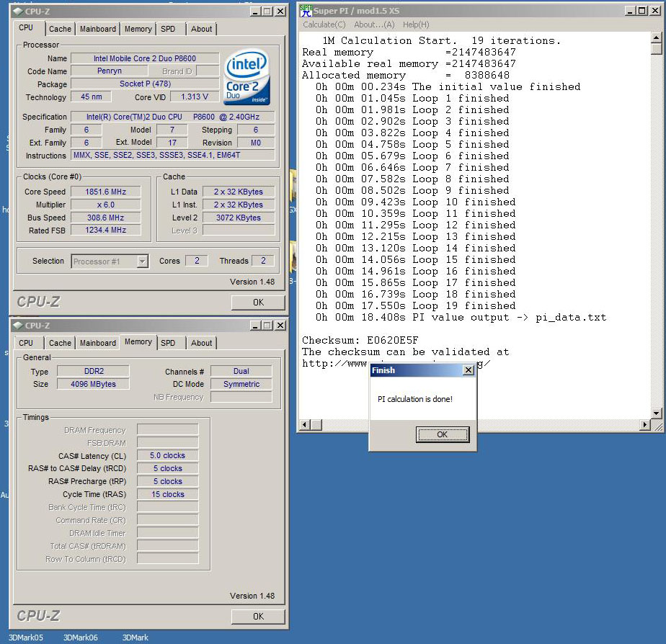Screen dimensions: 666x644
Task: Click OK in the CPU-Z Memory window
Action: pyautogui.click(x=258, y=617)
